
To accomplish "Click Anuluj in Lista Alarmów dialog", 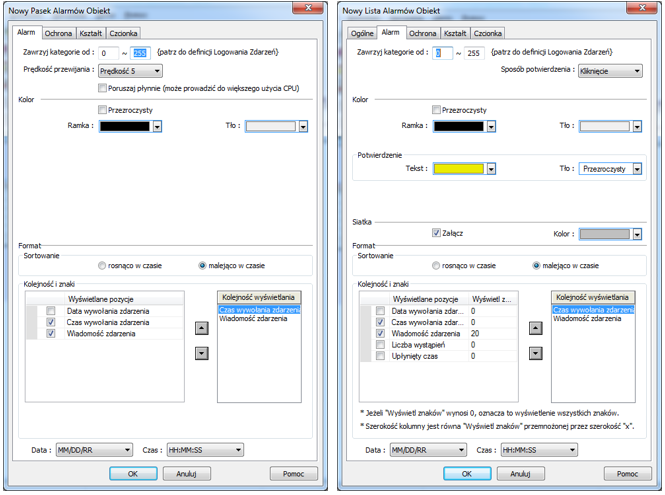I will pyautogui.click(x=521, y=474).
